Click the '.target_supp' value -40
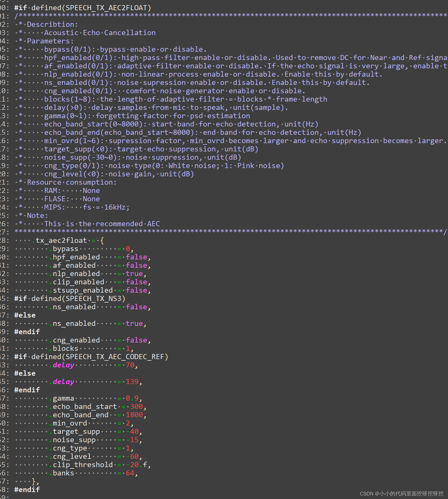 (132, 431)
